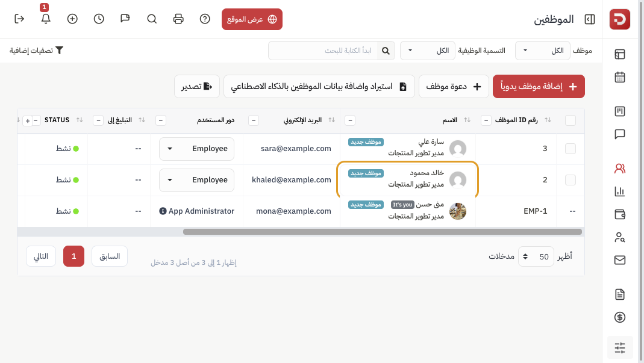This screenshot has height=363, width=644.
Task: Click the EMP-1 employee ID cell
Action: click(535, 211)
